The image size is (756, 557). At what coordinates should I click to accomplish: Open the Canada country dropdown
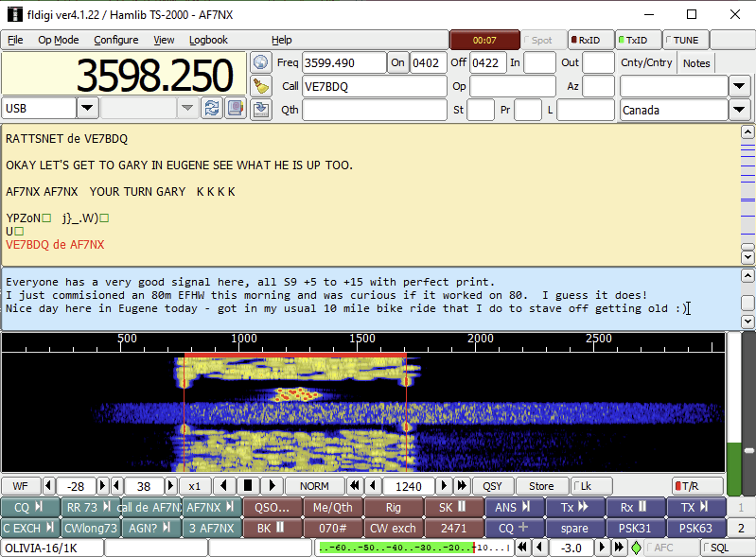point(740,110)
